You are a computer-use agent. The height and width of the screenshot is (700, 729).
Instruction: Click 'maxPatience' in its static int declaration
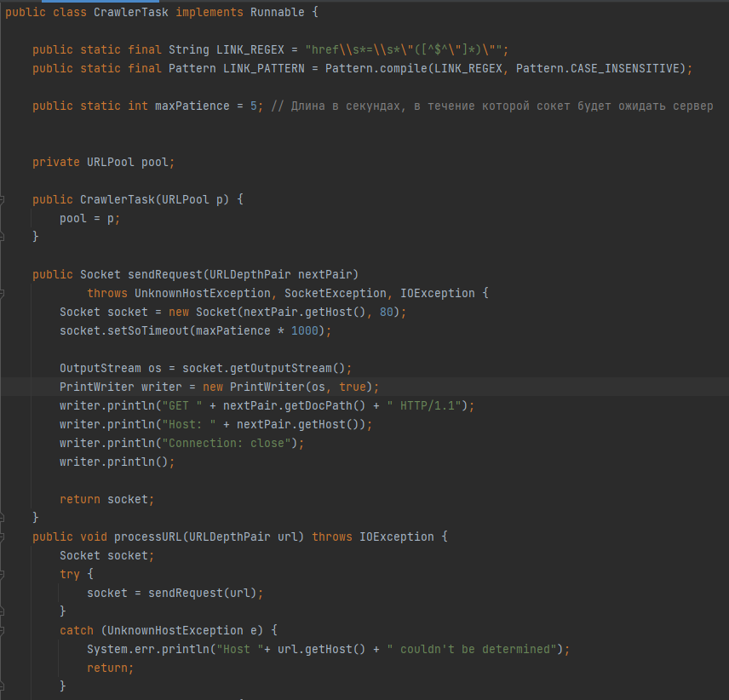pyautogui.click(x=192, y=106)
